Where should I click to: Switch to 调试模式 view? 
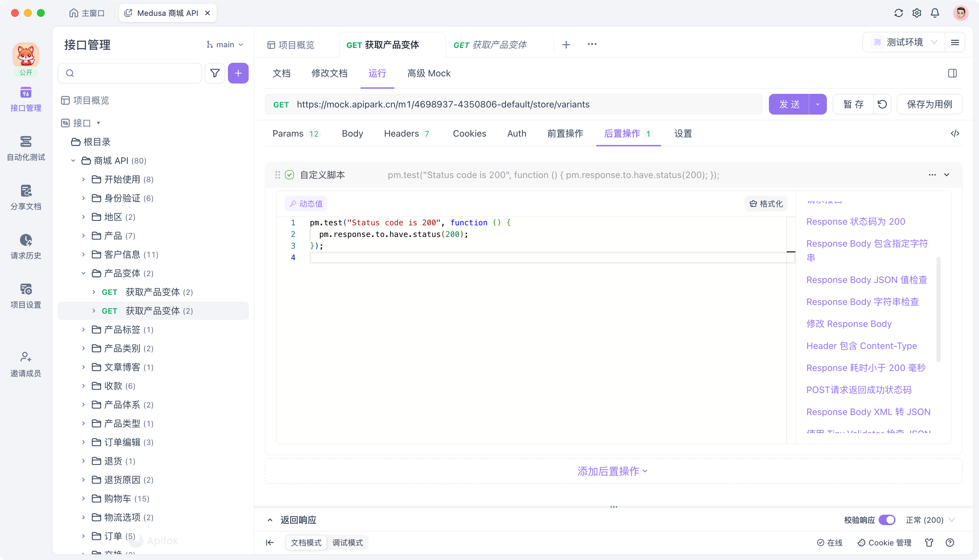click(x=348, y=542)
